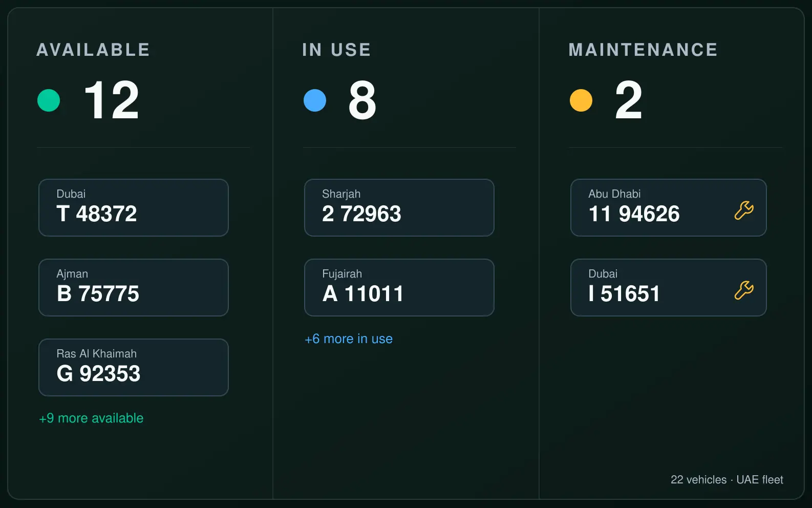The width and height of the screenshot is (812, 508).
Task: Click the available count 12
Action: 112,100
